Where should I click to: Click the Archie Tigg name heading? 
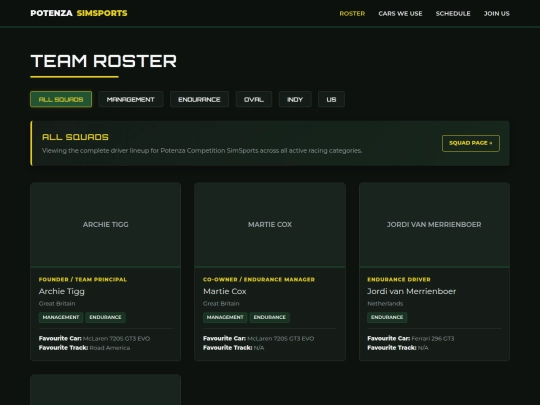62,291
